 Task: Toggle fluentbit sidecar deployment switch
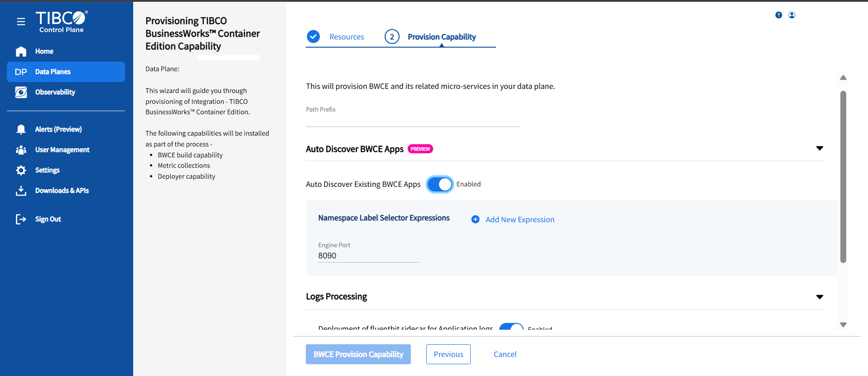coord(511,327)
